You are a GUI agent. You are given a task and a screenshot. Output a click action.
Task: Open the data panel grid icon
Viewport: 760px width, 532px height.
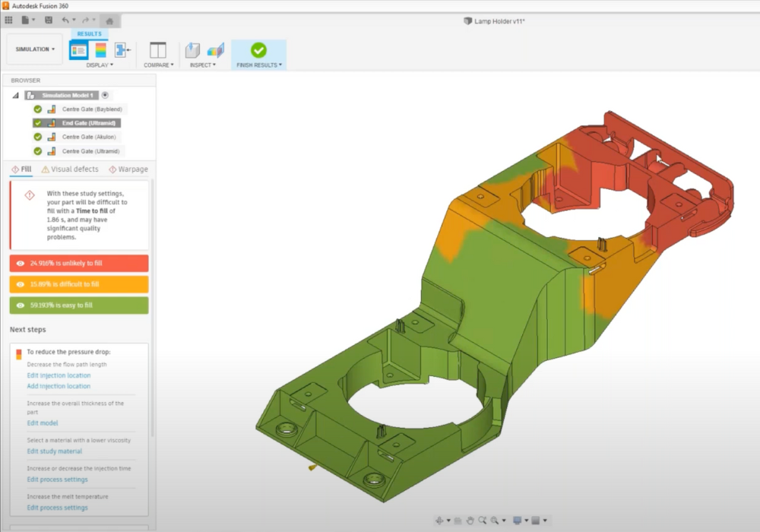[8, 20]
